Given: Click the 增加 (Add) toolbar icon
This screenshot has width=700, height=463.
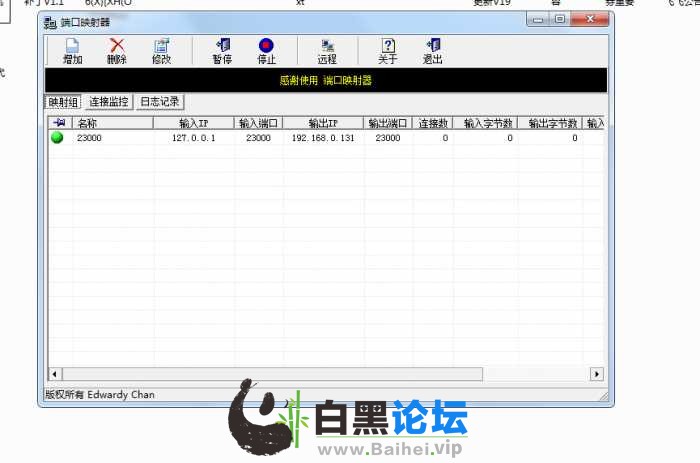Looking at the screenshot, I should 72,46.
